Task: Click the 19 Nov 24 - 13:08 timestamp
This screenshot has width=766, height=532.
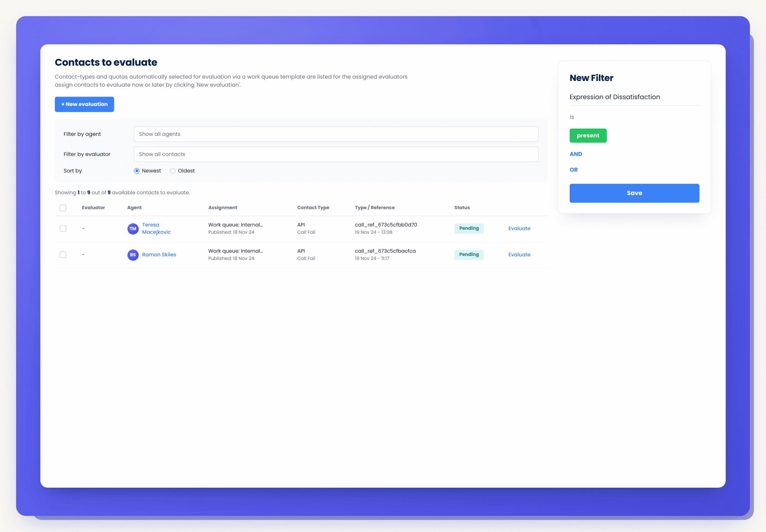Action: pos(373,232)
